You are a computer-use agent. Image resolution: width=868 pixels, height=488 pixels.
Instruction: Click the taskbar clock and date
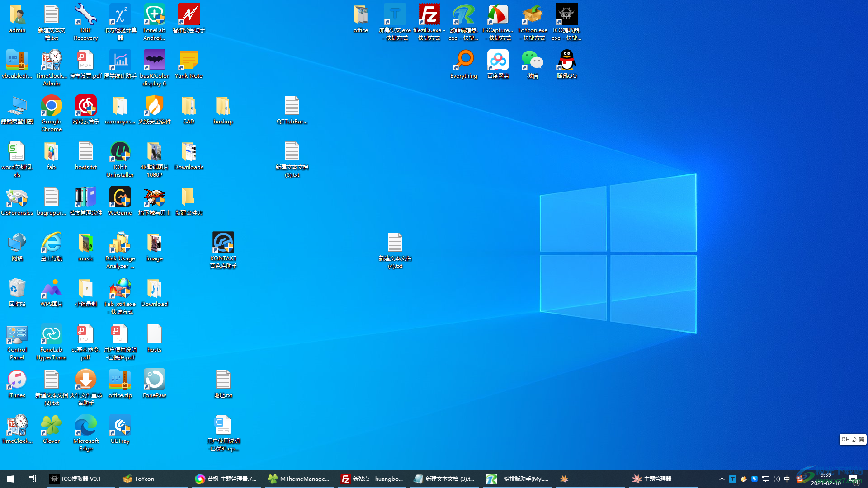pyautogui.click(x=826, y=479)
